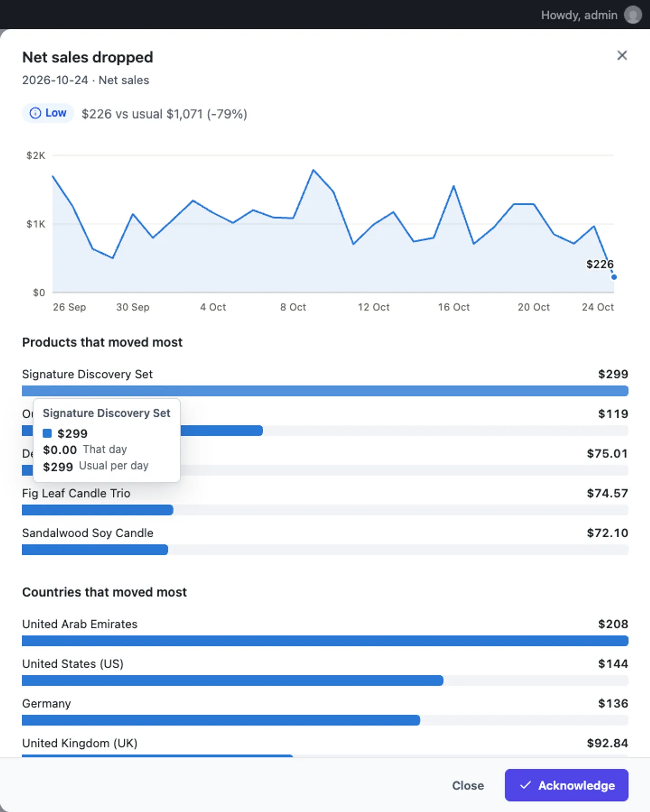The height and width of the screenshot is (812, 650).
Task: Click the Low severity badge
Action: point(48,113)
